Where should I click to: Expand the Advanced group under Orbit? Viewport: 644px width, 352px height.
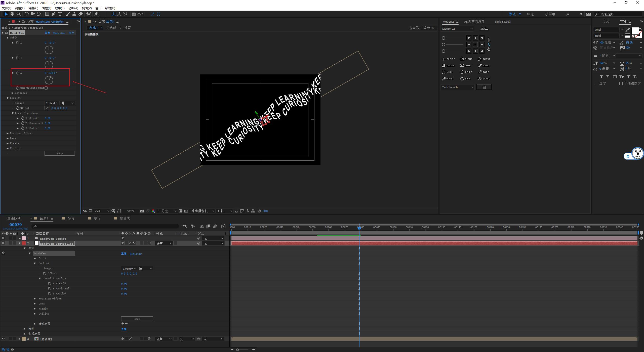coord(13,93)
